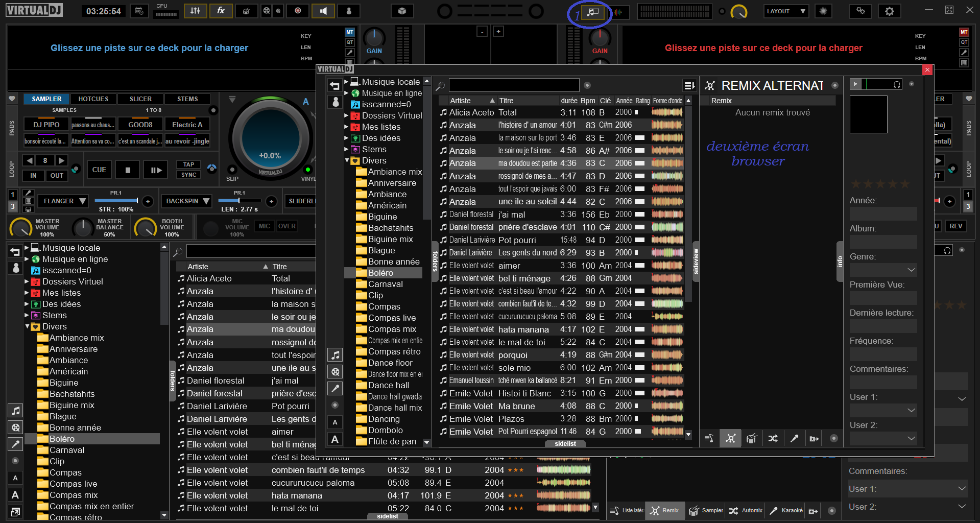
Task: Switch to the HOTCUES pad tab
Action: (93, 99)
